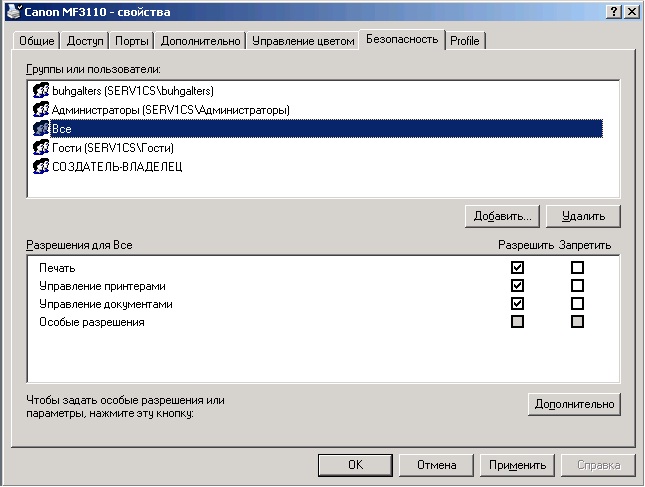The image size is (645, 487).
Task: Click the printer icon in title bar
Action: click(14, 12)
